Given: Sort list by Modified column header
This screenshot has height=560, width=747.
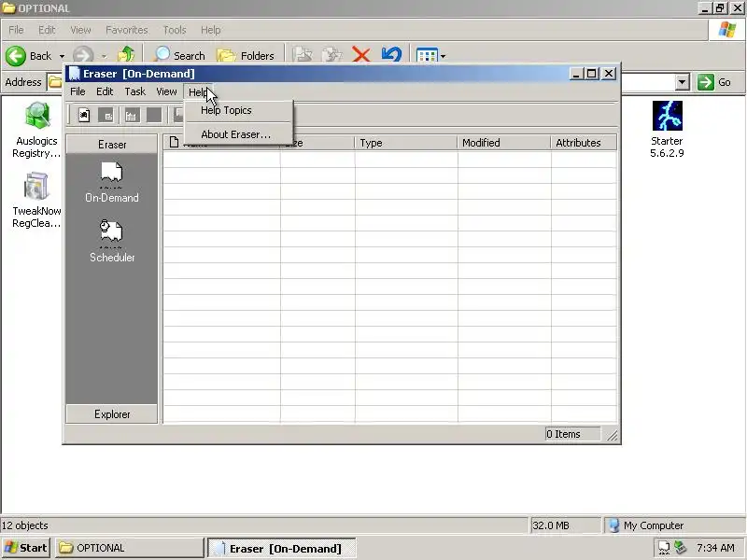Looking at the screenshot, I should [504, 143].
